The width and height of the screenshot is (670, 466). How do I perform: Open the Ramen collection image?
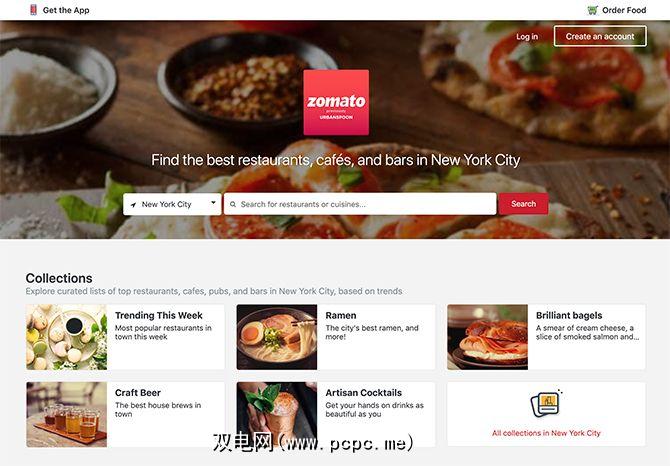pyautogui.click(x=277, y=337)
